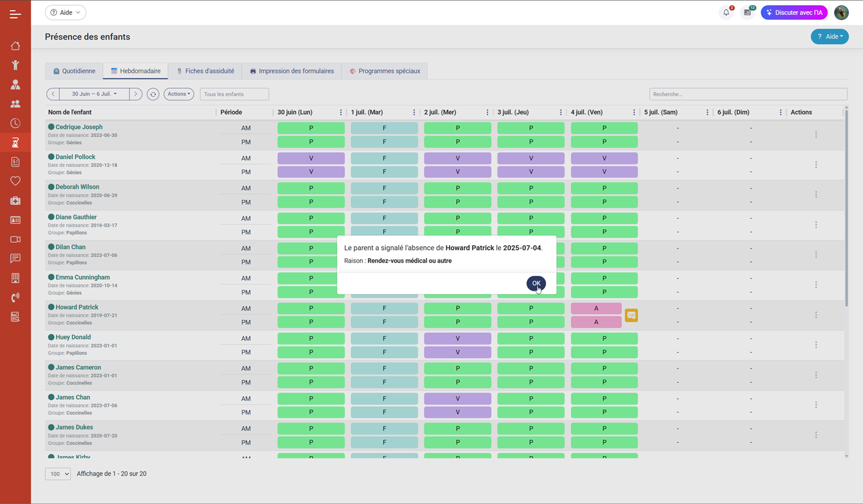Open the Fiches d'assiduité tab
The width and height of the screenshot is (863, 504).
point(205,71)
